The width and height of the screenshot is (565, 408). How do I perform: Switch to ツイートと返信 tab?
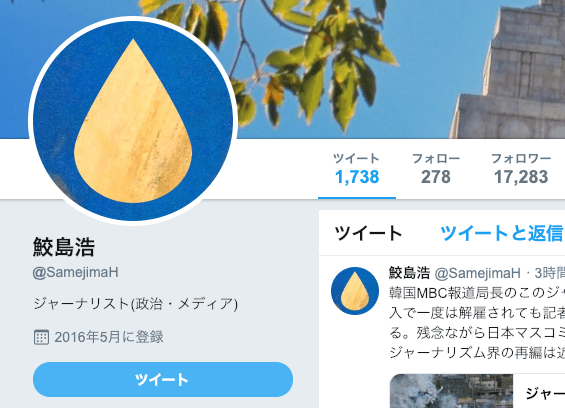pyautogui.click(x=502, y=233)
